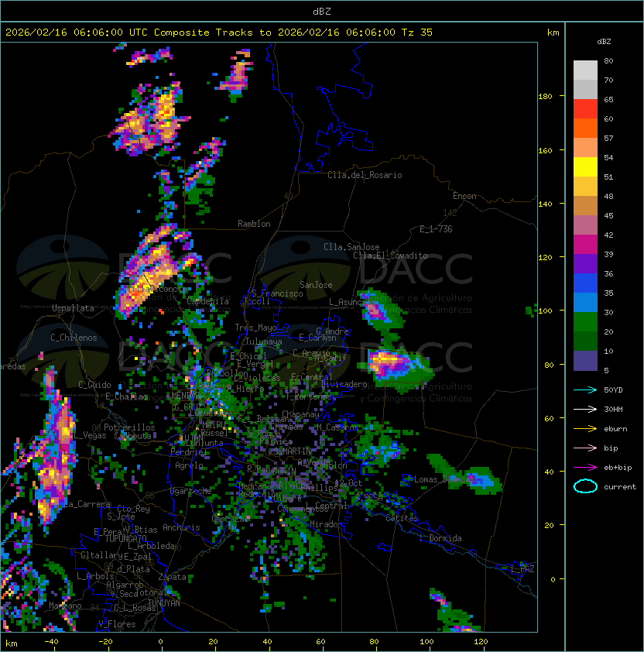
Task: Click the 'Lomas_Blancas' map label
Action: (x=444, y=479)
